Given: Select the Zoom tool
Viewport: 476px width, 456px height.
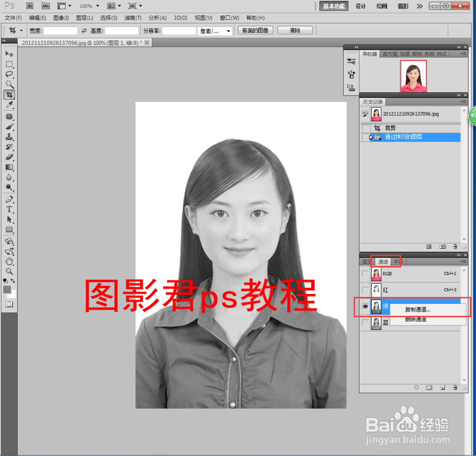Looking at the screenshot, I should [x=9, y=272].
